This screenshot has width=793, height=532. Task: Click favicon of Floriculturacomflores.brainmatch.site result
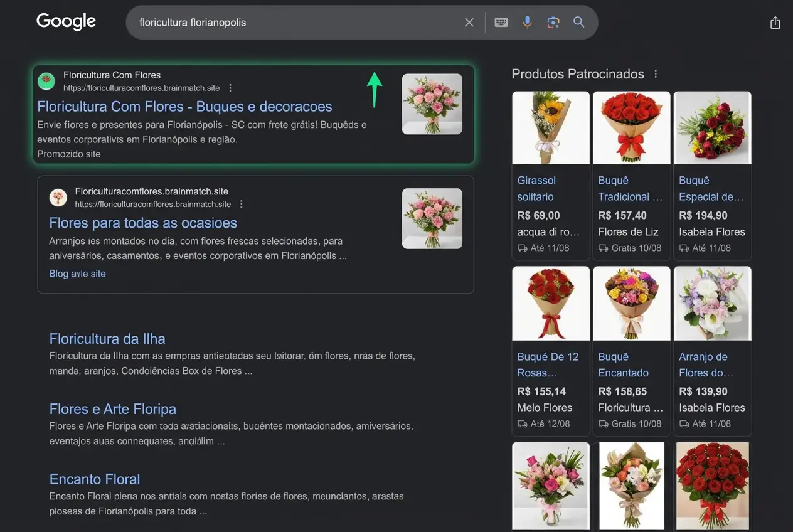click(58, 198)
